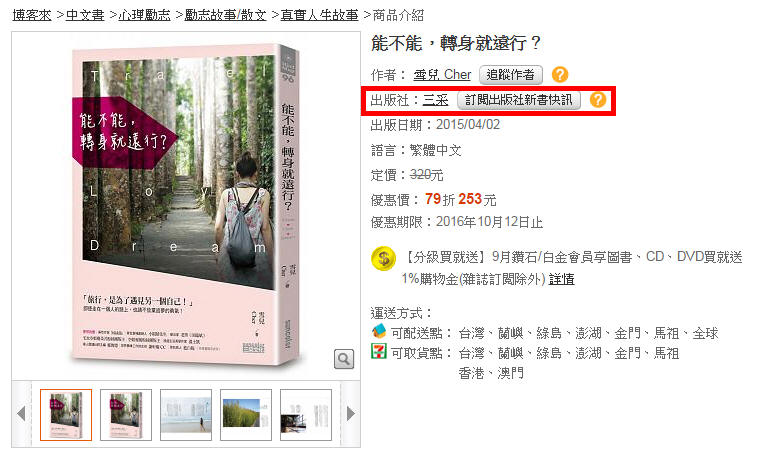Open the publisher link 三采

435,100
